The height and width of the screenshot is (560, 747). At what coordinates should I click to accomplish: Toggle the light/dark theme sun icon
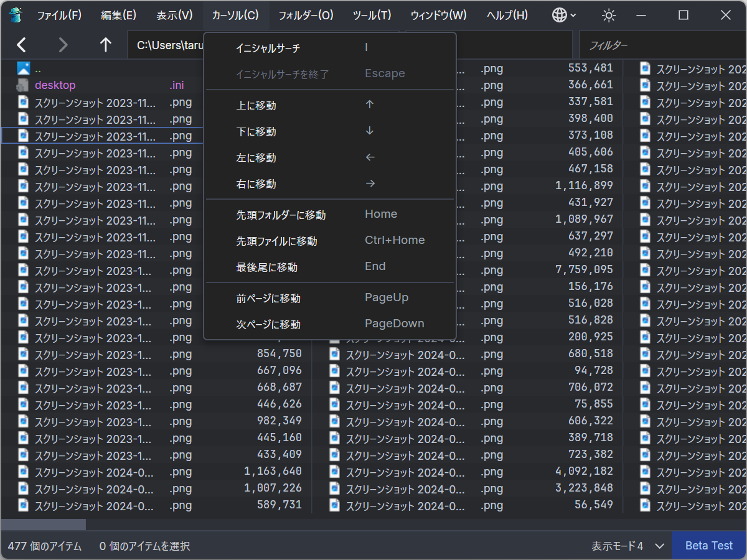click(x=608, y=14)
